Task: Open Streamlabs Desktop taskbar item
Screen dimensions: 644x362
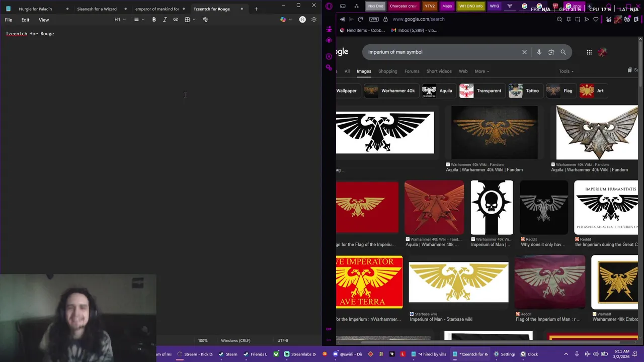Action: coord(300,354)
